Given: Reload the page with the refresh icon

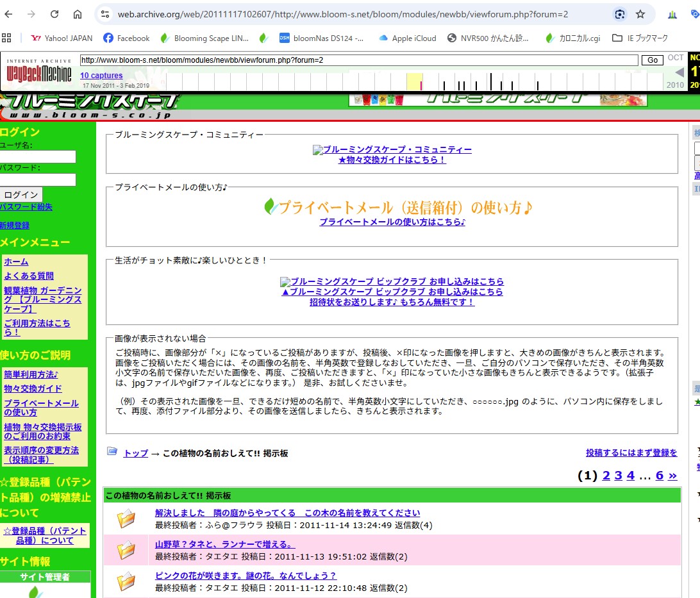Looking at the screenshot, I should (x=54, y=14).
